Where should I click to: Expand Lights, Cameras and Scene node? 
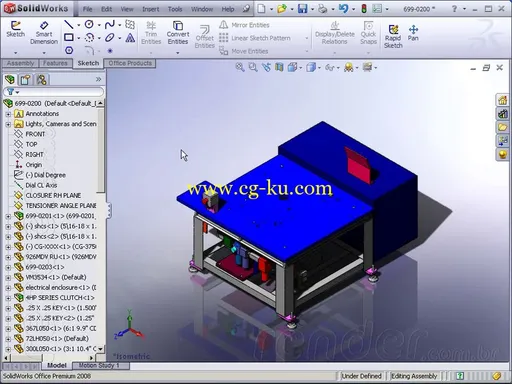pos(8,124)
